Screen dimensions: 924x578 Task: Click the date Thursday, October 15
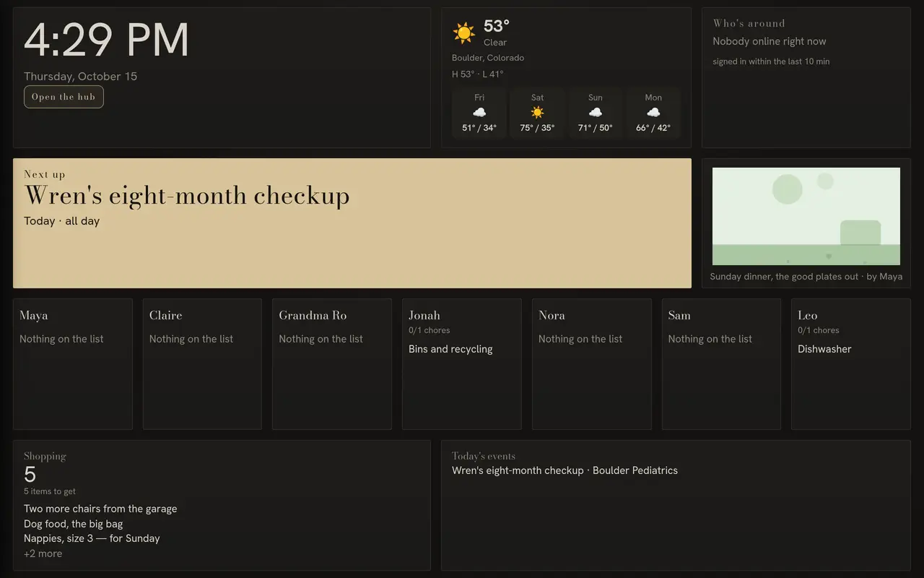click(81, 77)
